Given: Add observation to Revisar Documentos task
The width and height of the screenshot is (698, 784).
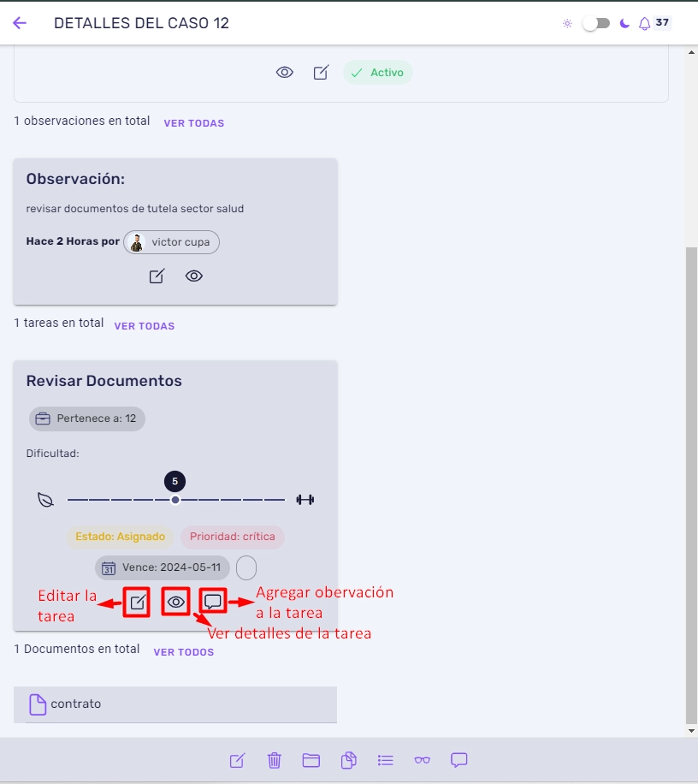Looking at the screenshot, I should coord(213,601).
